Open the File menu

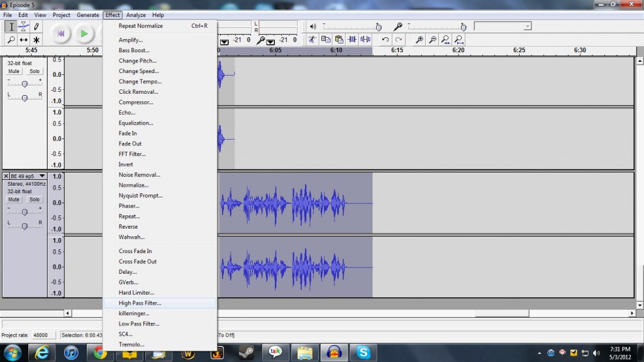pyautogui.click(x=8, y=15)
